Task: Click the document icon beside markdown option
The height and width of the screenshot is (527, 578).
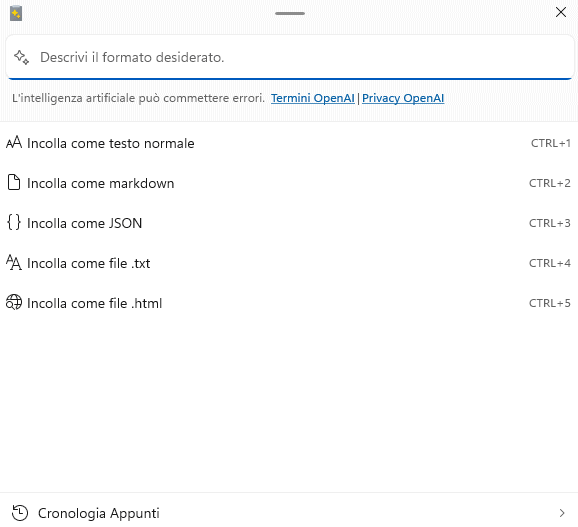Action: tap(14, 182)
